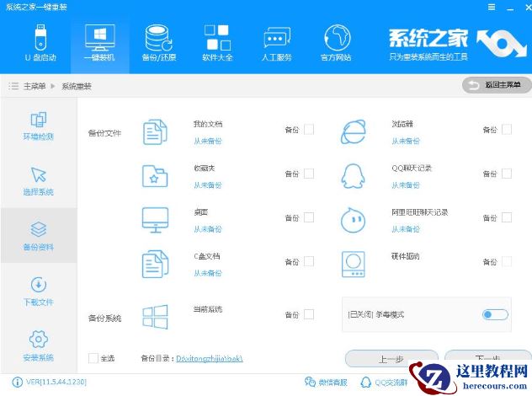The height and width of the screenshot is (396, 532).
Task: Click 从未备份 under 桌面
Action: 208,229
